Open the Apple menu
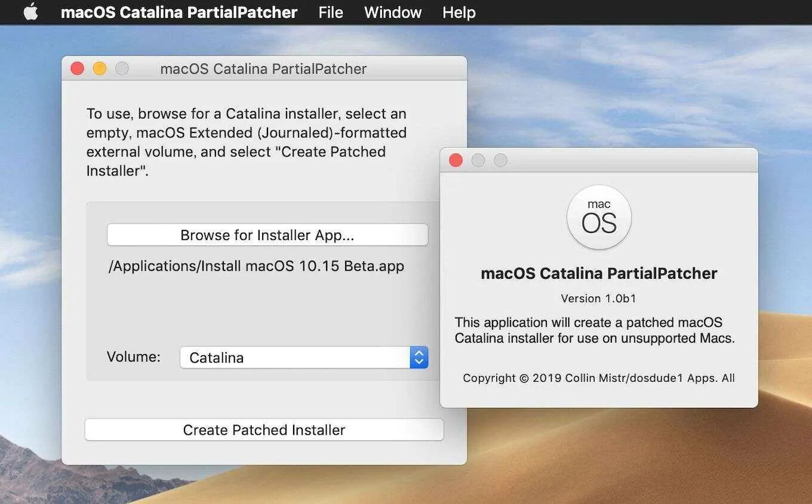812x504 pixels. coord(30,12)
